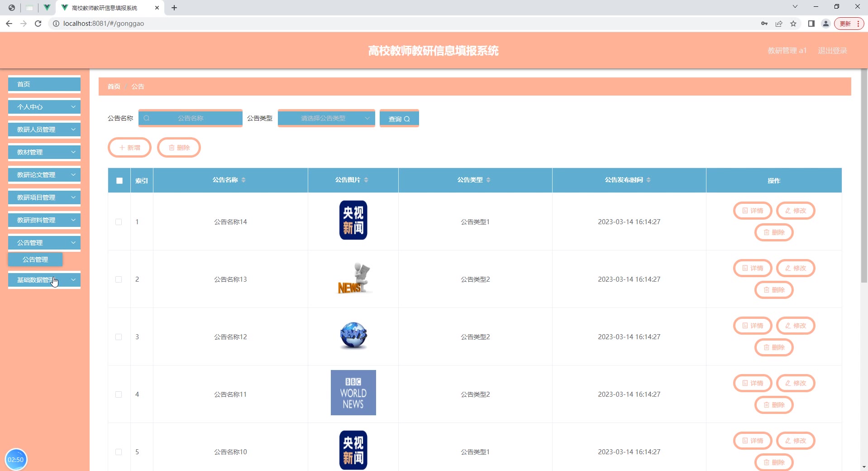Screen dimensions: 868x471
Task: Open Chrome profile avatar
Action: tap(826, 24)
